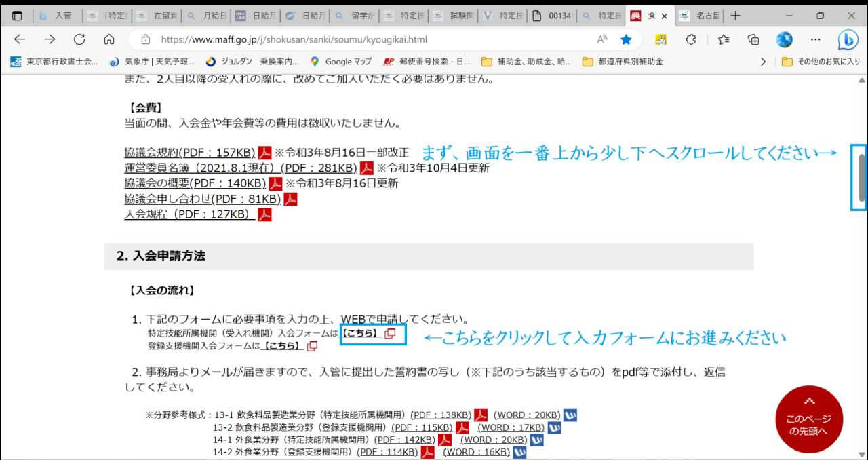868x460 pixels.
Task: Reload the current page
Action: click(x=79, y=39)
